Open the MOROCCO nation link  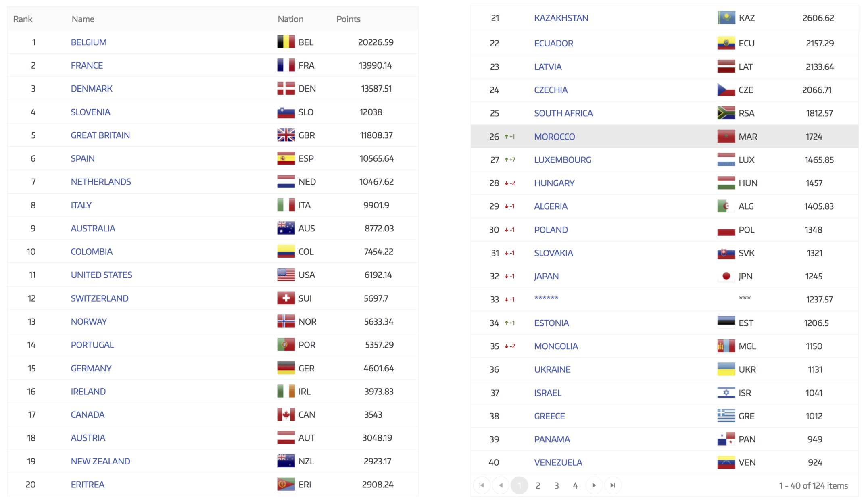pos(554,137)
